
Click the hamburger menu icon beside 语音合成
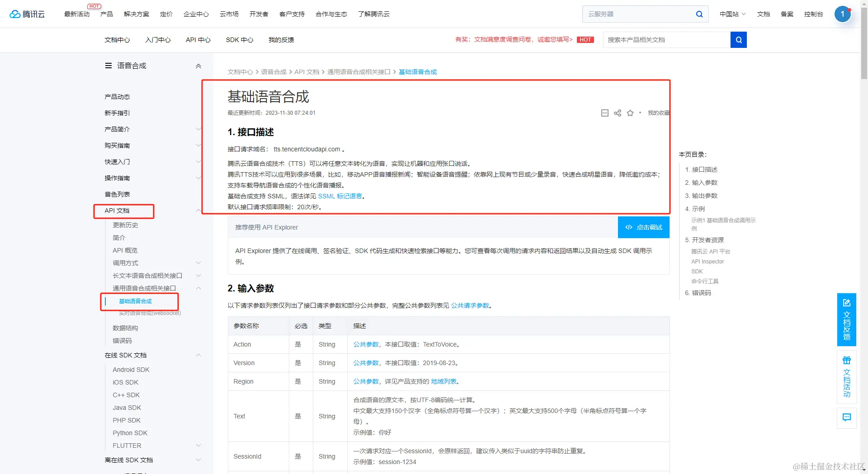pyautogui.click(x=108, y=66)
